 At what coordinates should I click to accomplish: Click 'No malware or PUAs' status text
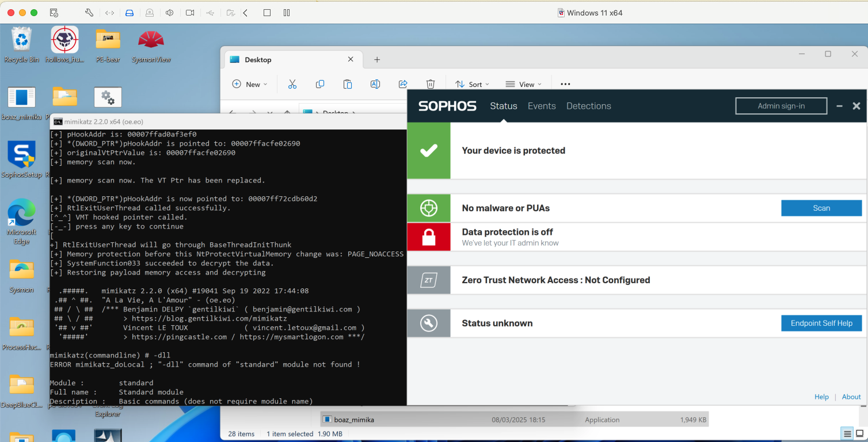click(506, 208)
